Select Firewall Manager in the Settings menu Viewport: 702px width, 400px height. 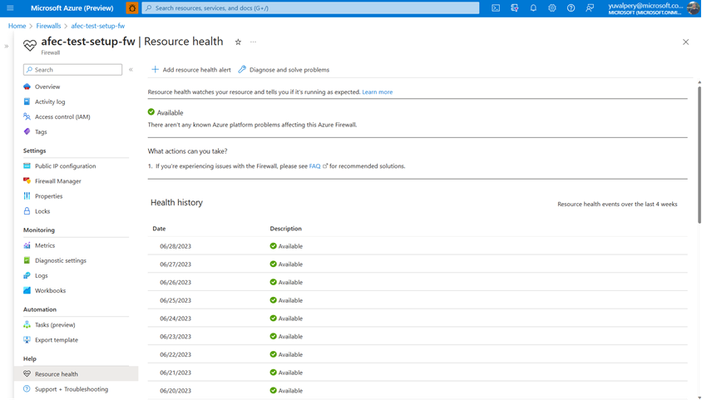58,181
